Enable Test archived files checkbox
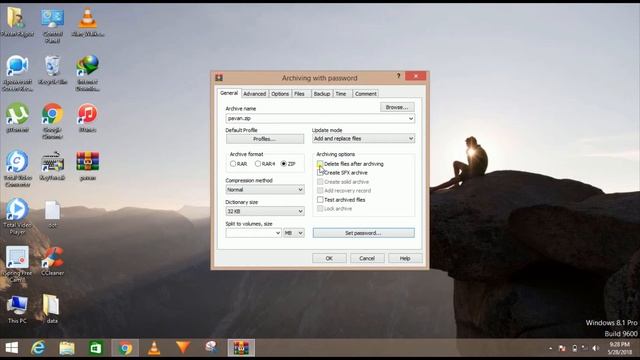The height and width of the screenshot is (360, 640). click(320, 200)
